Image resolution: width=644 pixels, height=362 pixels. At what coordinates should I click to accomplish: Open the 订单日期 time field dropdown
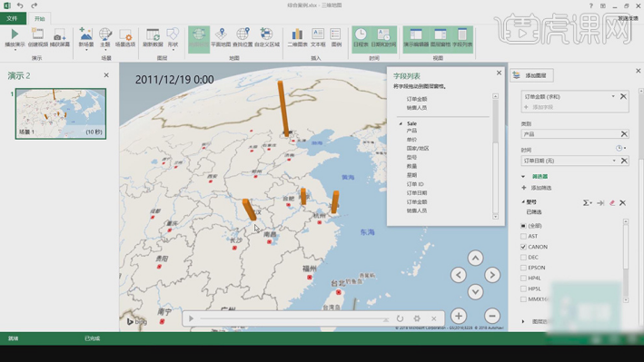(x=614, y=161)
